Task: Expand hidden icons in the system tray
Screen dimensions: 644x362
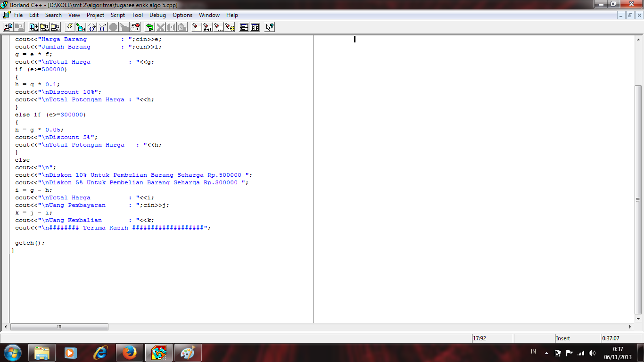Action: (x=547, y=353)
